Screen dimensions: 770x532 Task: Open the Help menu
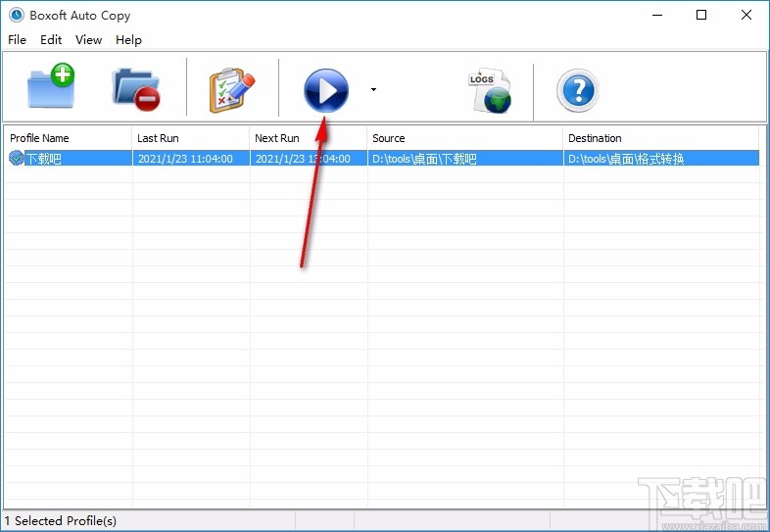[x=128, y=40]
